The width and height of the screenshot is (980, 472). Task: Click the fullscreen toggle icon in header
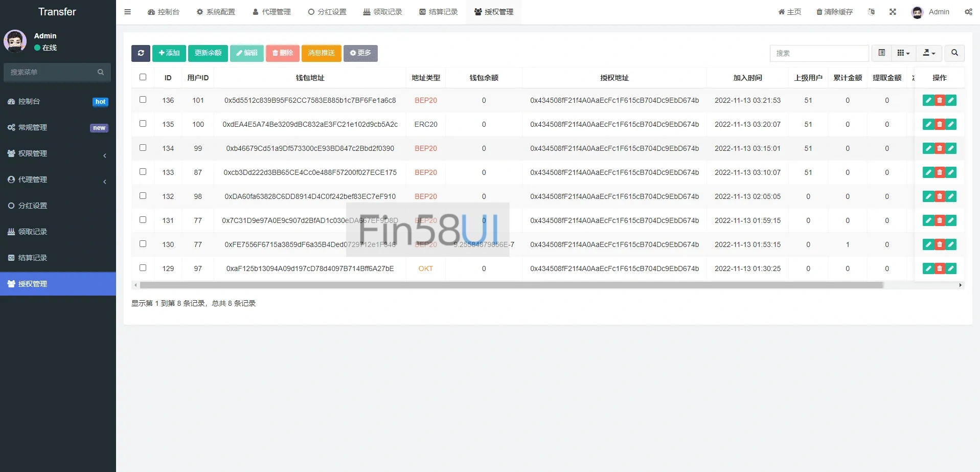893,12
